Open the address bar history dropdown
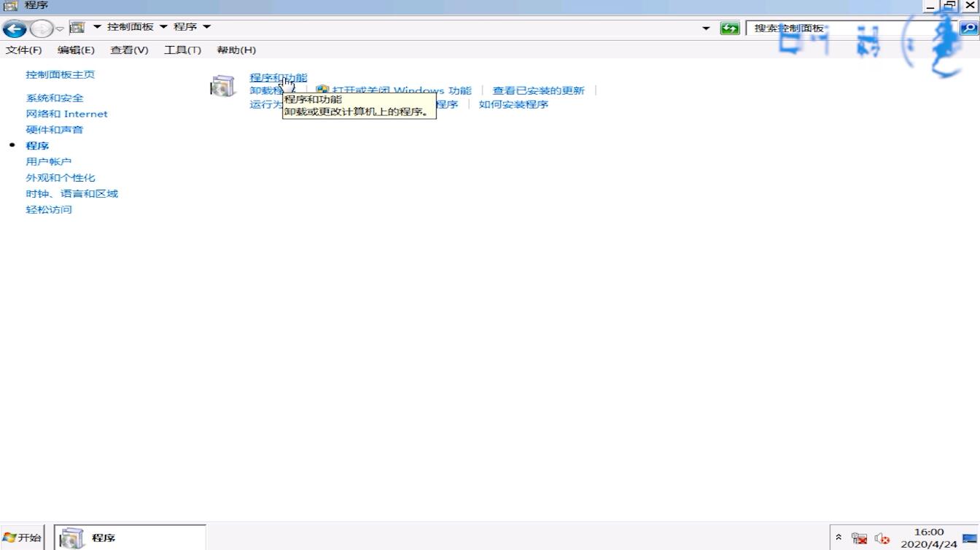The width and height of the screenshot is (980, 550). tap(706, 28)
